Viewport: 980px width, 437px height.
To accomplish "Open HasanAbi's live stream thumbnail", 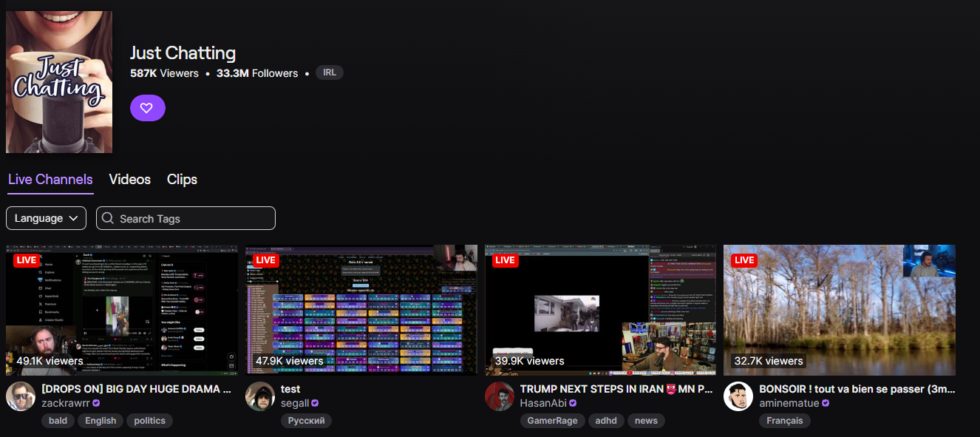I will (601, 310).
